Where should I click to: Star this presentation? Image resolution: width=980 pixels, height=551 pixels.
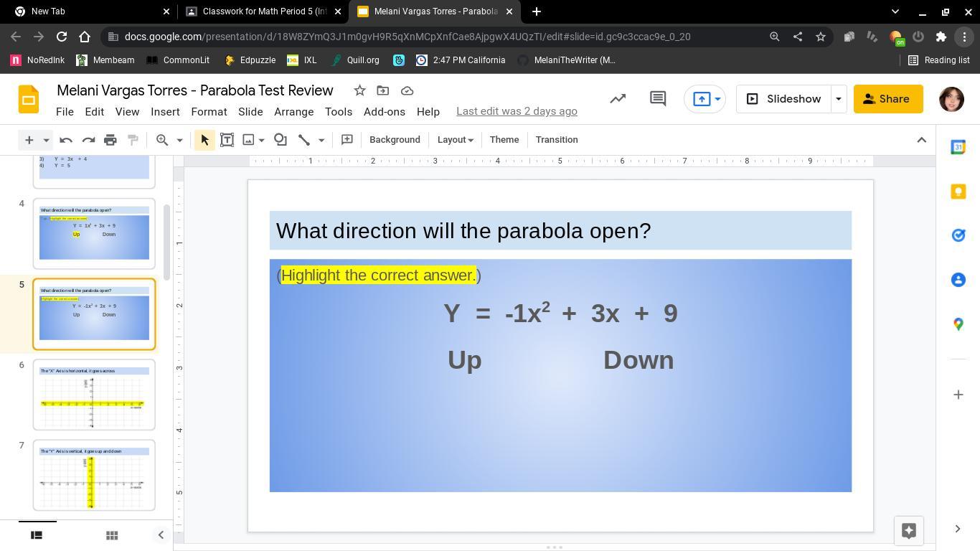[x=359, y=90]
